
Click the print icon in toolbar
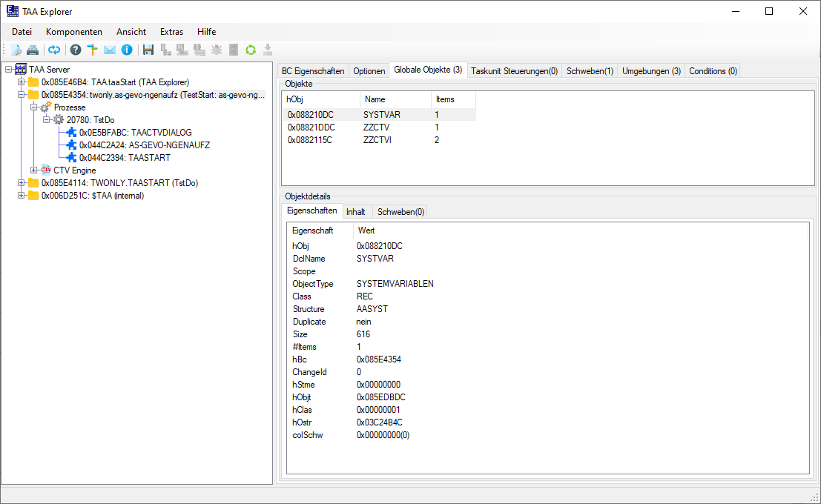(x=33, y=50)
